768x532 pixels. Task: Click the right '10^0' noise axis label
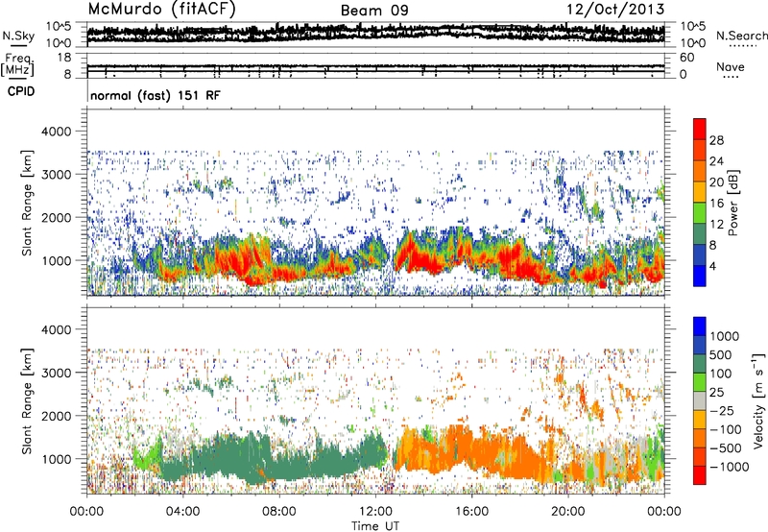point(693,43)
